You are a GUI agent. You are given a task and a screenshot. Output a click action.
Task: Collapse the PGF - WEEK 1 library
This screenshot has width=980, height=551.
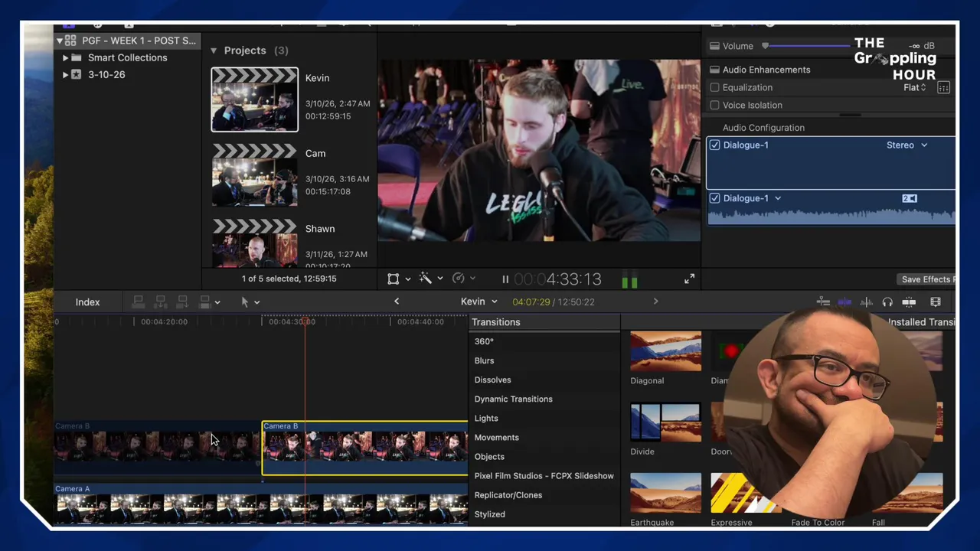point(59,41)
